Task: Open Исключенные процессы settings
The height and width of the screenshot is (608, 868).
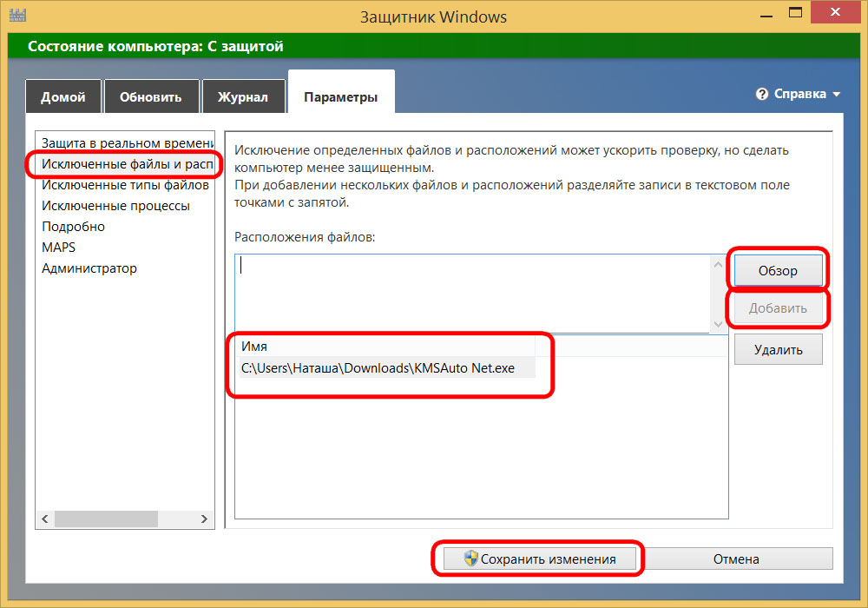Action: coord(115,206)
